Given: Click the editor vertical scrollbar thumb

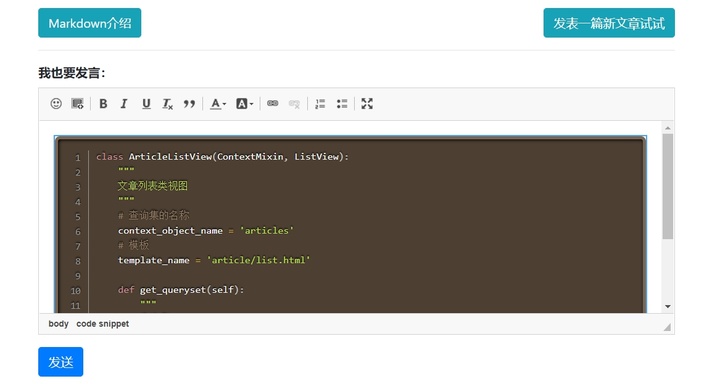Looking at the screenshot, I should [x=668, y=186].
